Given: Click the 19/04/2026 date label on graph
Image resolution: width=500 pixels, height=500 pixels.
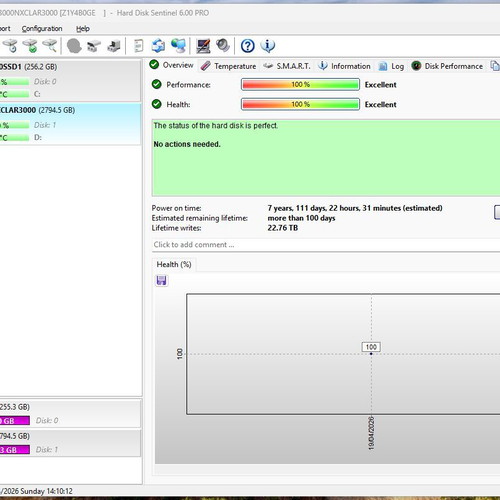Looking at the screenshot, I should [x=371, y=433].
